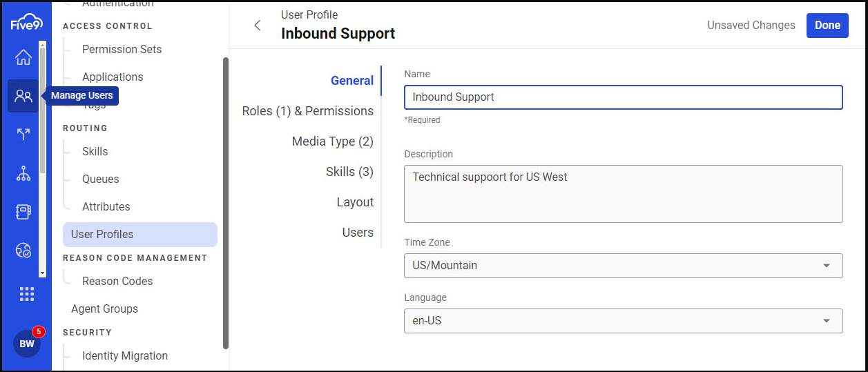Click the ACCESS CONTROL section header
868x372 pixels.
(107, 26)
